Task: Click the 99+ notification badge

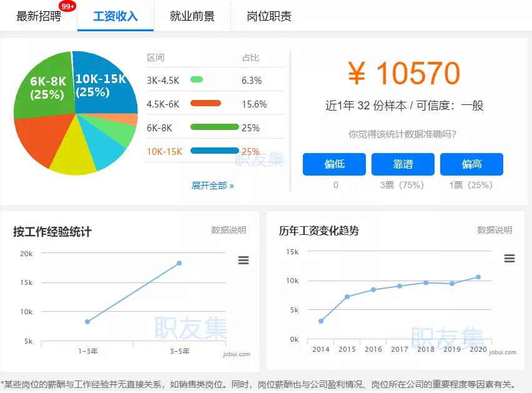Action: pyautogui.click(x=68, y=7)
